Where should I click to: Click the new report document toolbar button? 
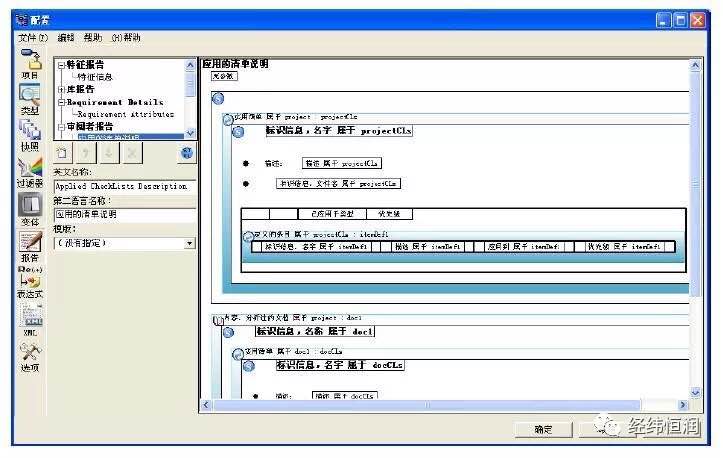click(x=62, y=153)
